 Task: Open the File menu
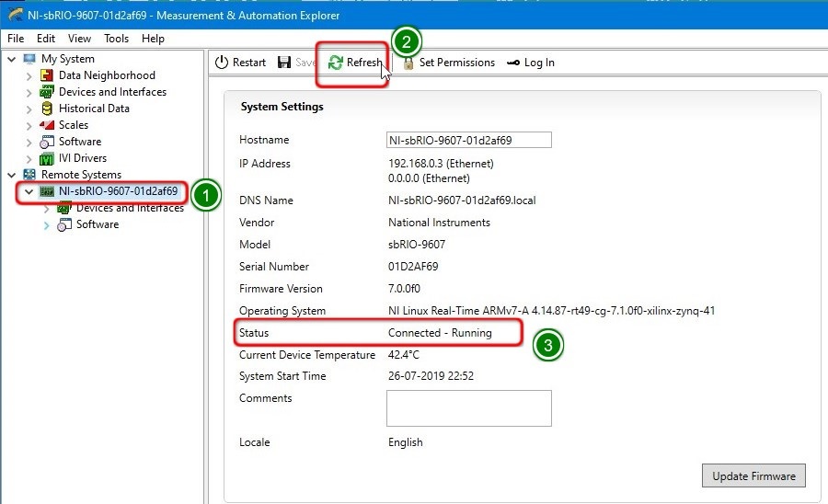click(x=16, y=39)
